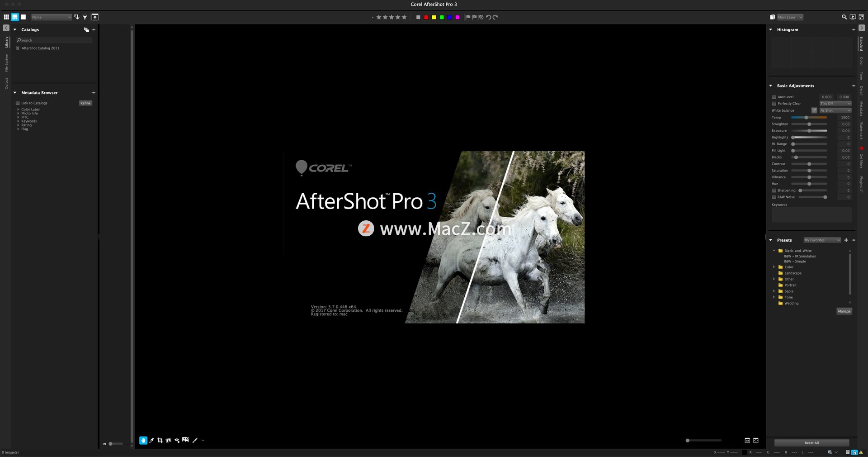Open the filter funnel tool
The width and height of the screenshot is (868, 457).
(x=85, y=17)
